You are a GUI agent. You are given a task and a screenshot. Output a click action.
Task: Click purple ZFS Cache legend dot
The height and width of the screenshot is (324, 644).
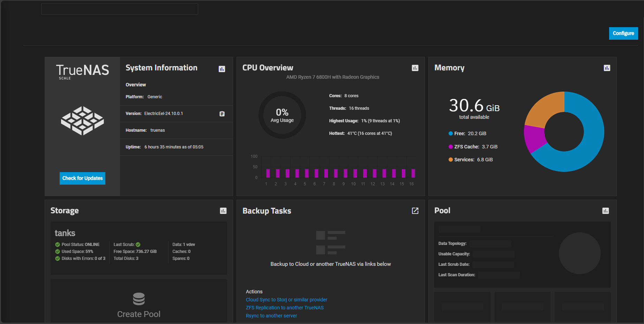click(451, 147)
